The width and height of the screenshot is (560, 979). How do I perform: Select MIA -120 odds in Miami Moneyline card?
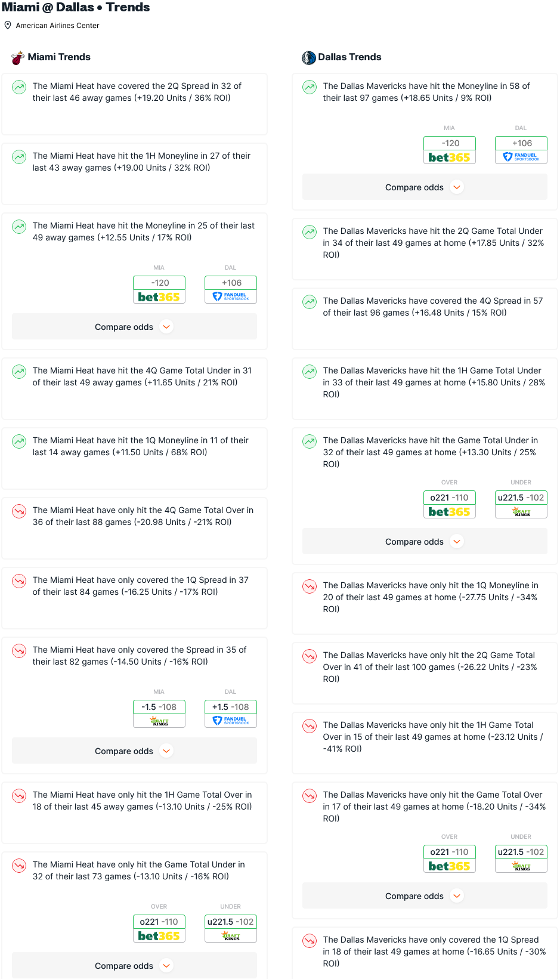(x=159, y=283)
